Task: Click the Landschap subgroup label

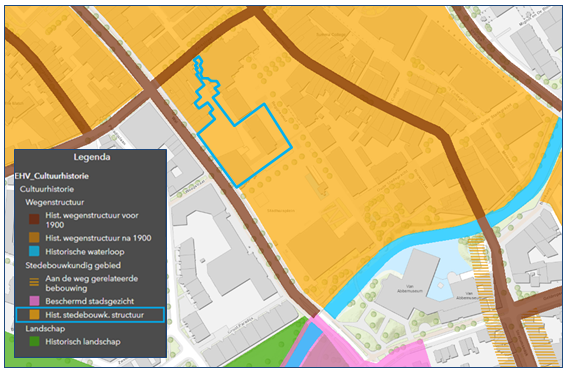Action: pyautogui.click(x=45, y=328)
